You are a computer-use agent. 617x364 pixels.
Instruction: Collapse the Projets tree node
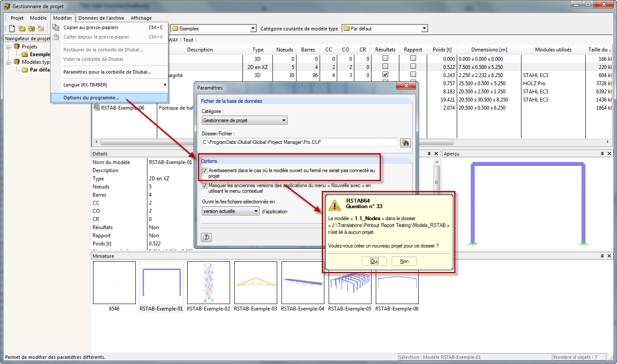tap(8, 47)
